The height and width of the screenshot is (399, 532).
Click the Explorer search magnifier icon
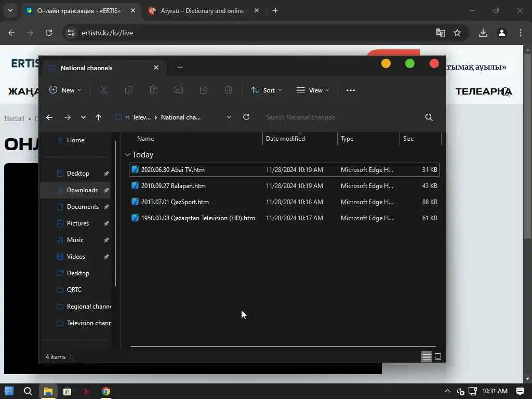pos(429,117)
